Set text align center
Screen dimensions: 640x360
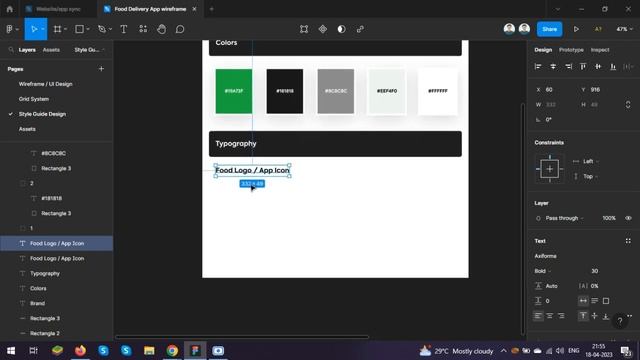(550, 316)
